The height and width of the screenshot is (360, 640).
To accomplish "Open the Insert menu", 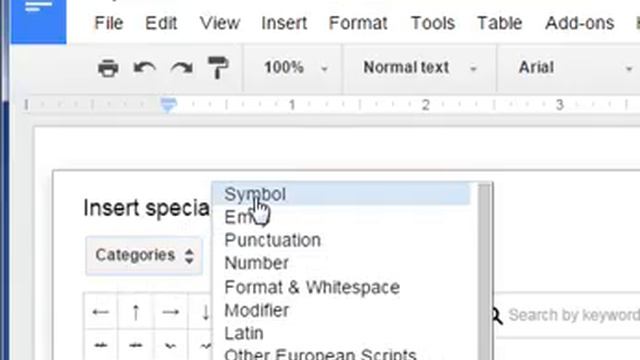I will [x=284, y=23].
